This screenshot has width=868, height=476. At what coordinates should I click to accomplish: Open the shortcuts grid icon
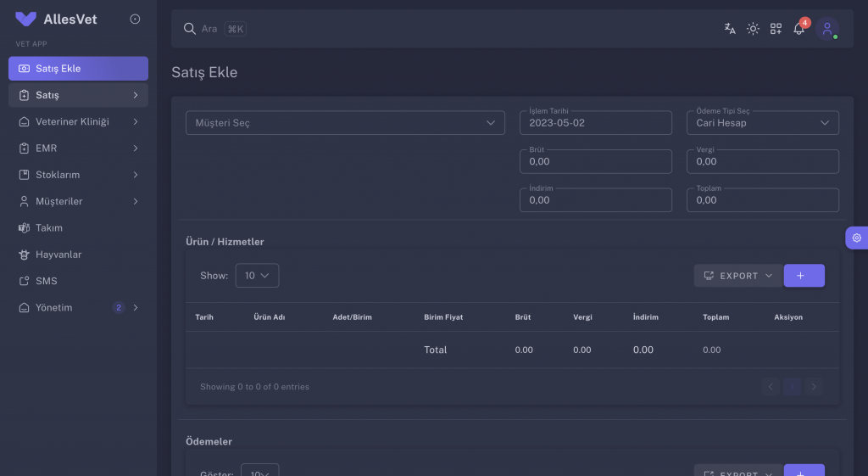776,29
